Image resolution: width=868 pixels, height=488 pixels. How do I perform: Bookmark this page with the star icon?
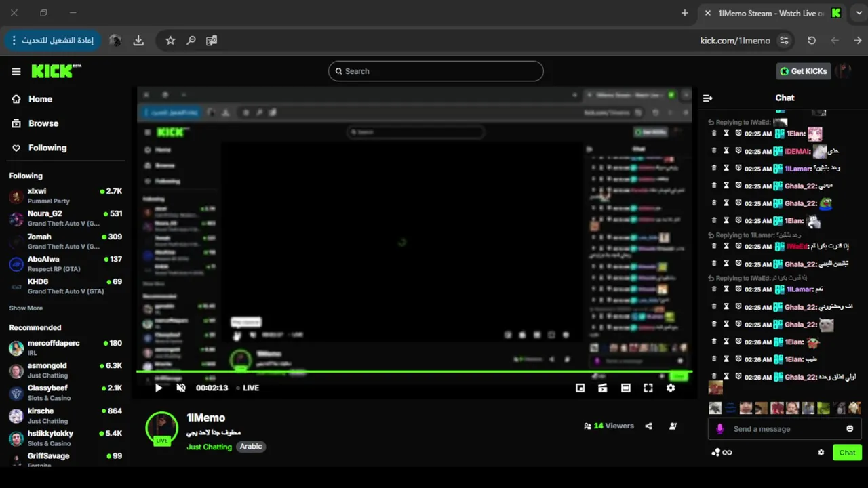170,41
